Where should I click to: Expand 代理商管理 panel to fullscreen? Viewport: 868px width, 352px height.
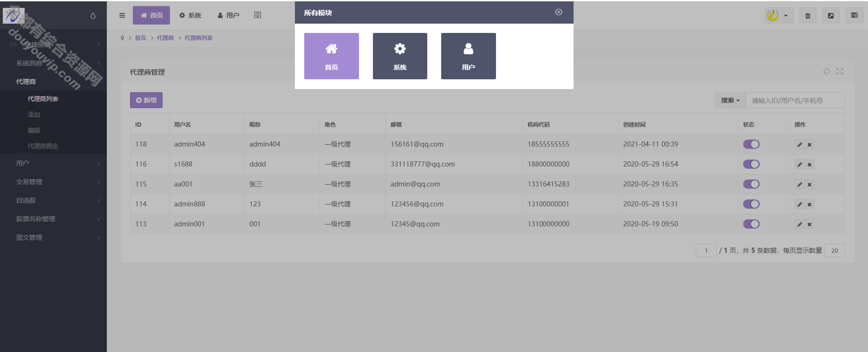point(840,71)
